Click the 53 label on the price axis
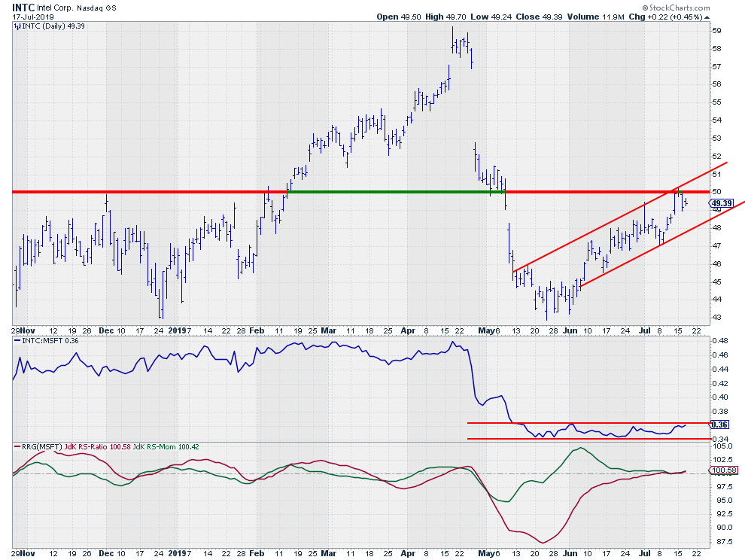Viewport: 745px width, 560px height. (716, 138)
